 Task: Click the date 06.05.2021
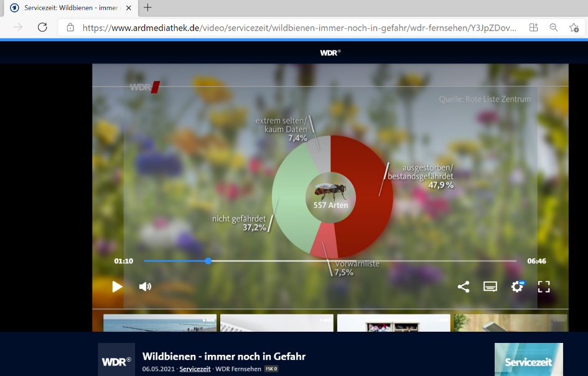[158, 369]
